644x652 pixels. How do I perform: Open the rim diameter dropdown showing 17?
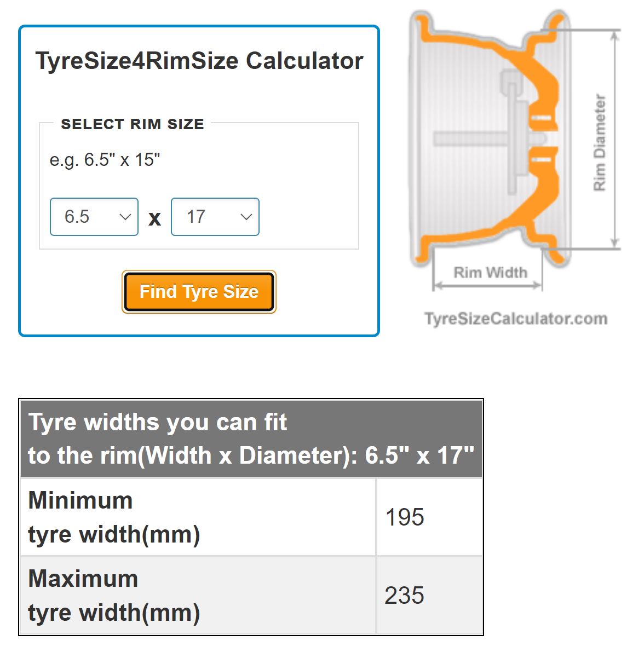(215, 217)
